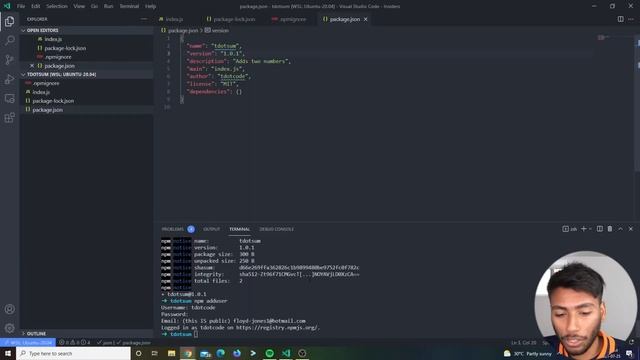
Task: Click the WSL Ubuntu remote status indicator
Action: coord(28,342)
